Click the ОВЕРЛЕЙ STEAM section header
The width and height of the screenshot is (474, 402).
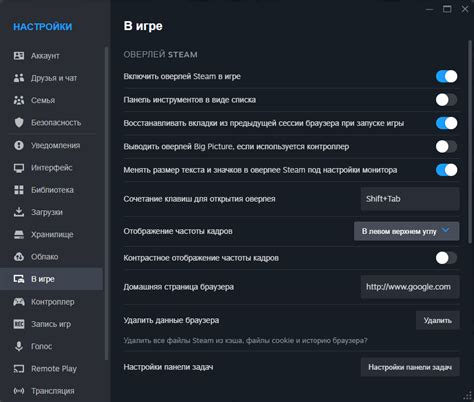[160, 54]
